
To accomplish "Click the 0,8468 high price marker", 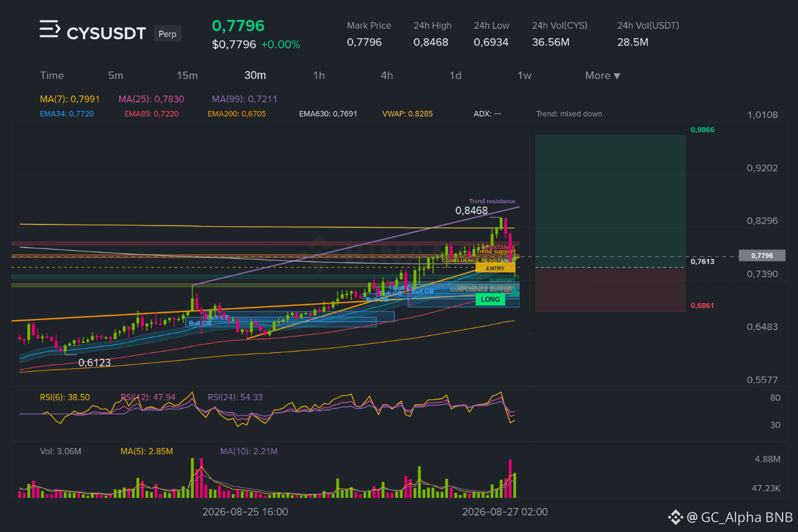I will (x=472, y=210).
